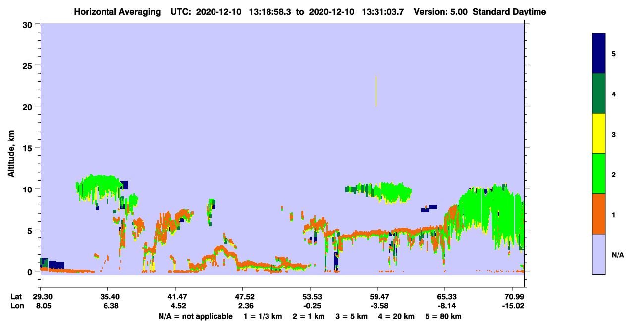This screenshot has height=330, width=644.
Task: Click longitude value '-15.02'
Action: pos(512,306)
